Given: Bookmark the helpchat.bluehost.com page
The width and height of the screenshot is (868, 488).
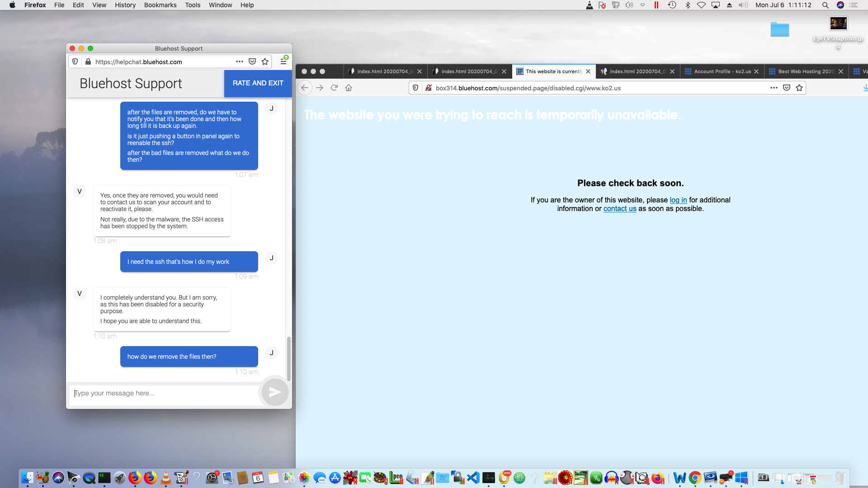Looking at the screenshot, I should click(x=265, y=61).
